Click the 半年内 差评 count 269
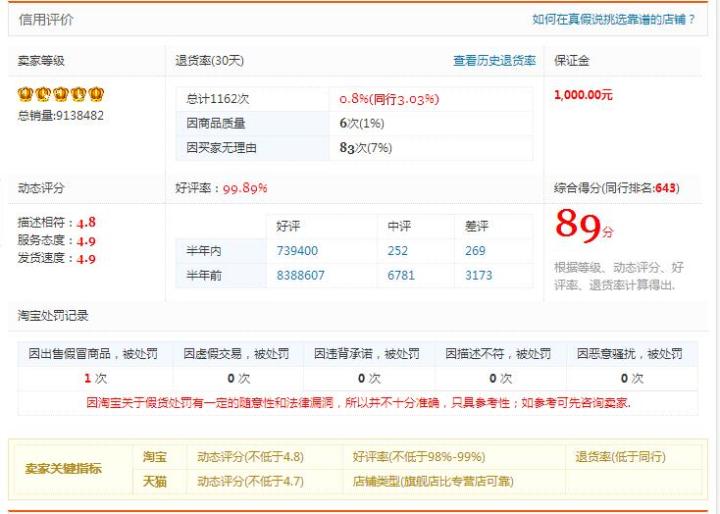 [x=475, y=251]
